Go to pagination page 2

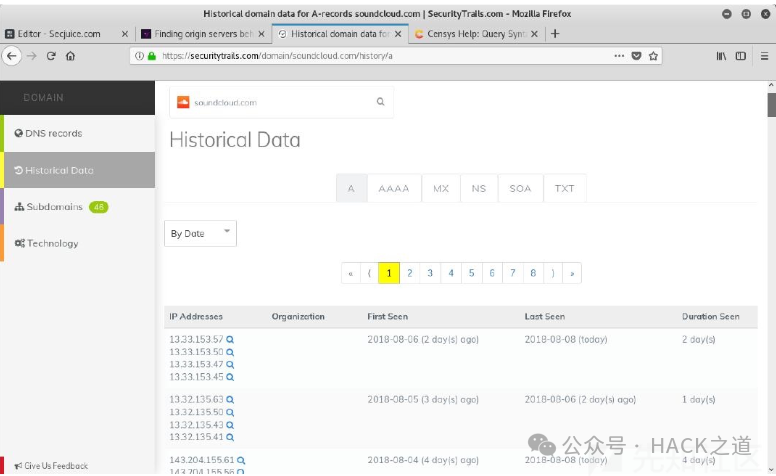click(410, 273)
